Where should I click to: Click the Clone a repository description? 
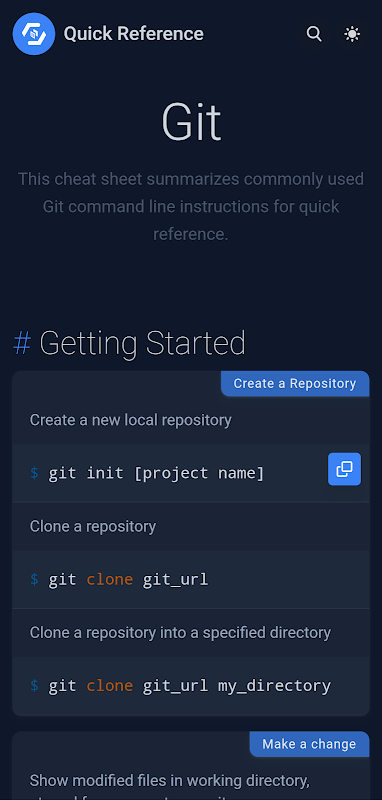point(93,527)
